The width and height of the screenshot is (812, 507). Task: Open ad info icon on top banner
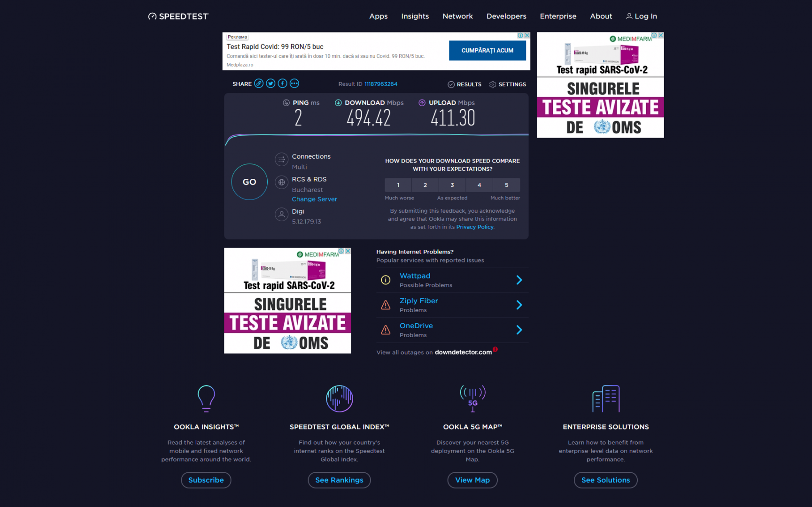coord(520,36)
